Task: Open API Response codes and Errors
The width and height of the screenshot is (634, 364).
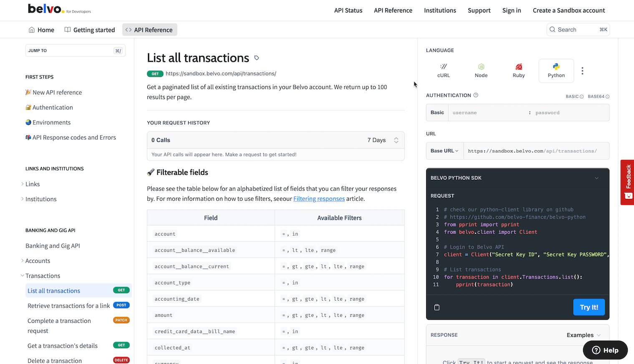Action: pyautogui.click(x=71, y=138)
